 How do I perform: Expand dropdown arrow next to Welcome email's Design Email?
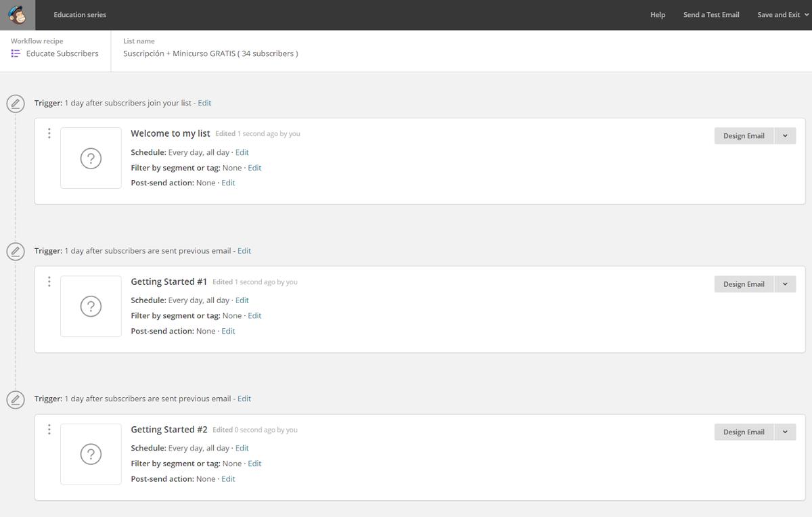coord(785,136)
